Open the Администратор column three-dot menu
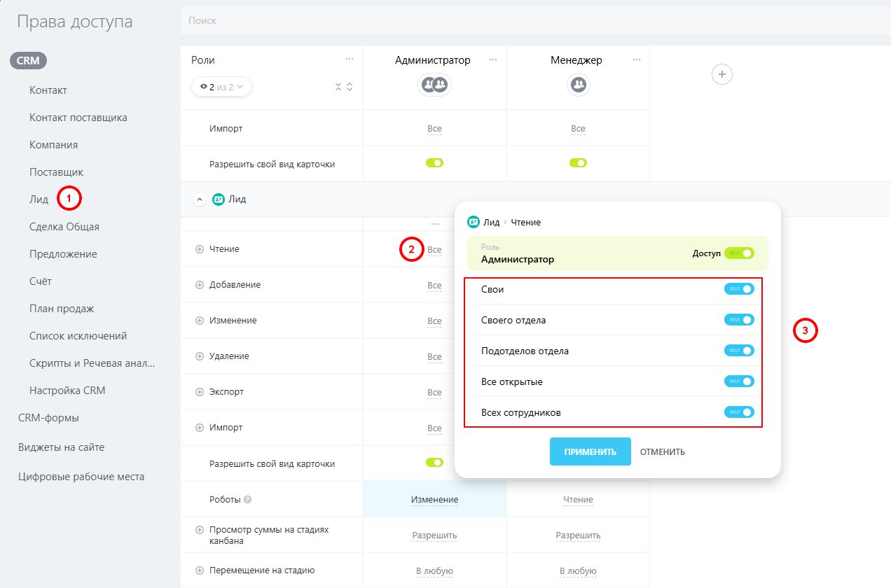Viewport: 891px width, 588px height. pos(493,59)
